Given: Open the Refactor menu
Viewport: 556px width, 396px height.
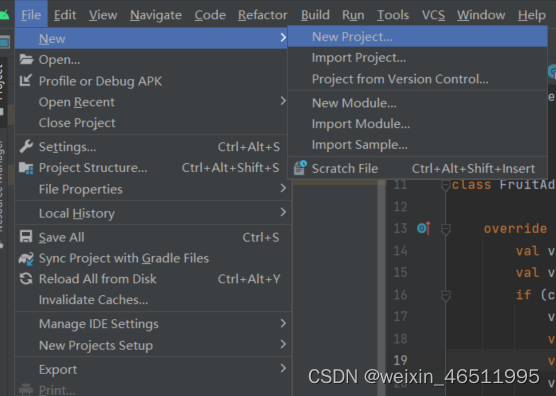Looking at the screenshot, I should 263,15.
